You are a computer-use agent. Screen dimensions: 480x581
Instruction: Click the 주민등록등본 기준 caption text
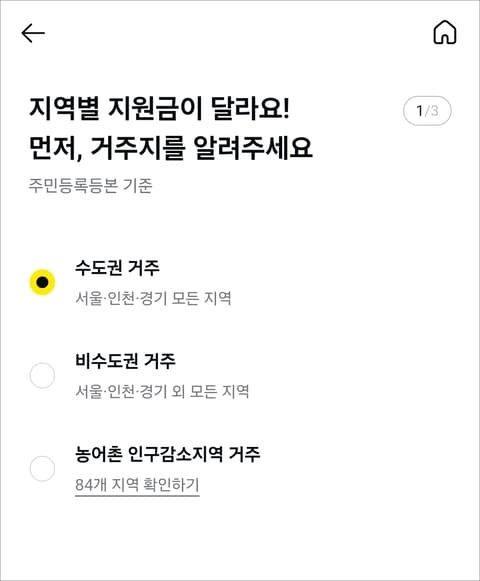pyautogui.click(x=90, y=186)
